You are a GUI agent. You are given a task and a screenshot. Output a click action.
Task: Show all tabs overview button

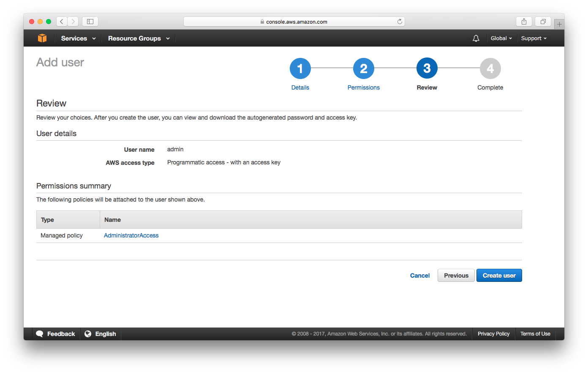point(543,22)
